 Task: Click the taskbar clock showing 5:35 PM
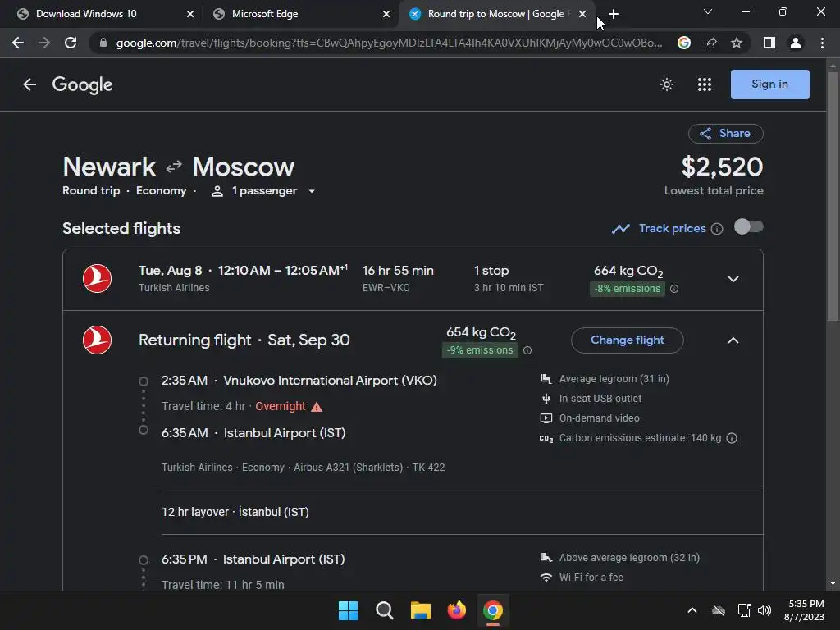click(x=805, y=610)
